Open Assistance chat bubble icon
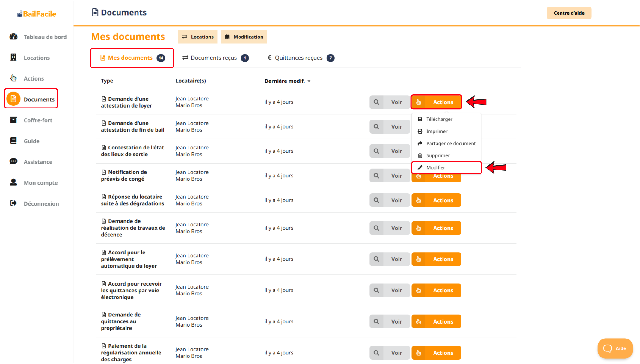 (x=13, y=161)
